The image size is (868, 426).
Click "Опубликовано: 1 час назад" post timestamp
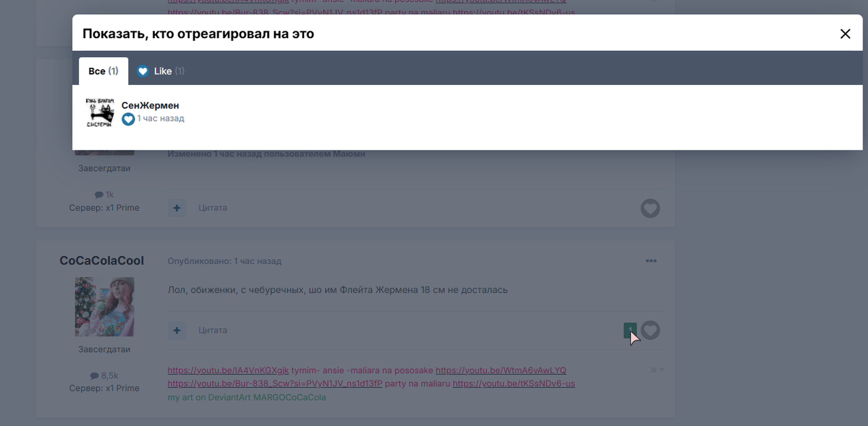(225, 261)
